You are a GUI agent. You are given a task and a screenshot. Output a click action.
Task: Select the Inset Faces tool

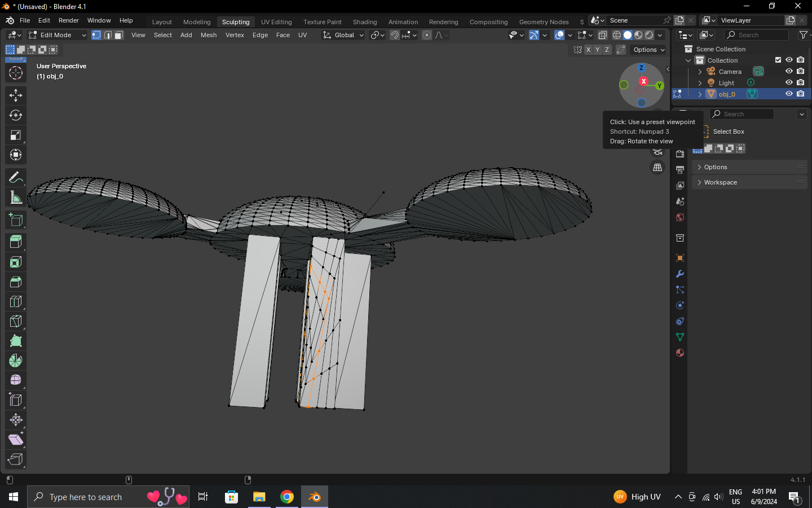coord(16,262)
